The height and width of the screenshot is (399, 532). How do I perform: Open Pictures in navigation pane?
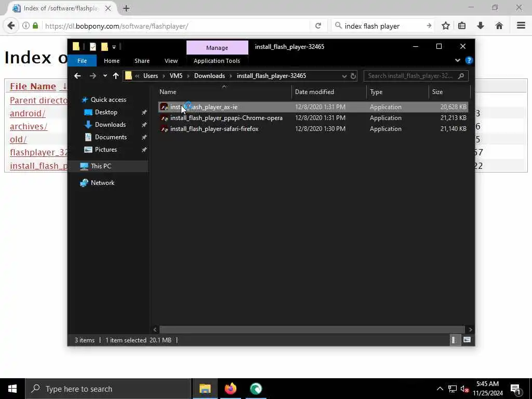click(x=105, y=150)
